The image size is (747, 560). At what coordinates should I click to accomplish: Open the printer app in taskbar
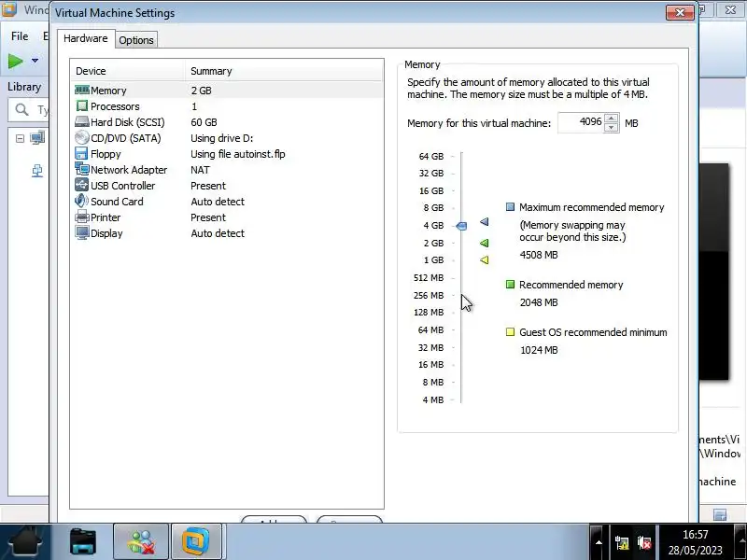[x=83, y=541]
